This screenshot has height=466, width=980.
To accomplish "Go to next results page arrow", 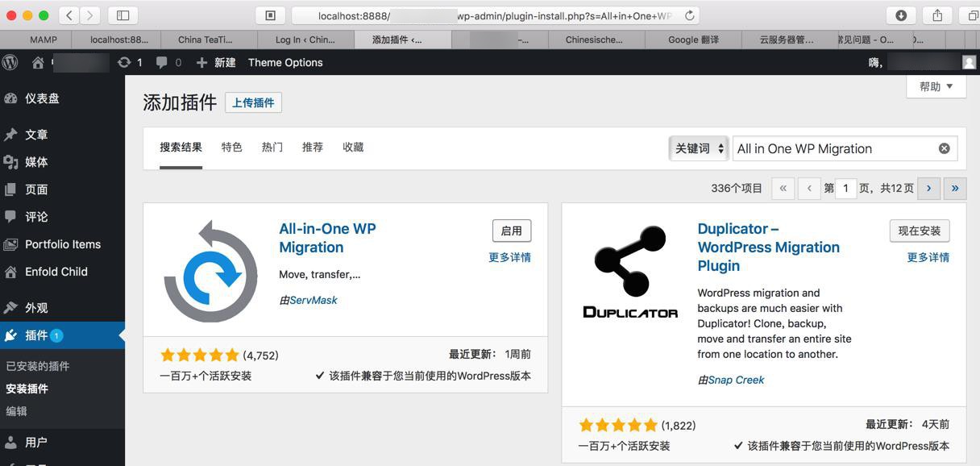I will (928, 188).
